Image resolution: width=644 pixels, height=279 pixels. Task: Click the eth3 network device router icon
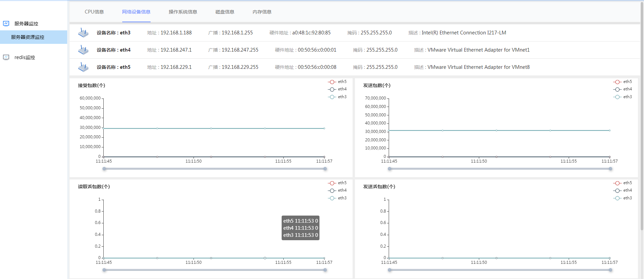click(83, 33)
